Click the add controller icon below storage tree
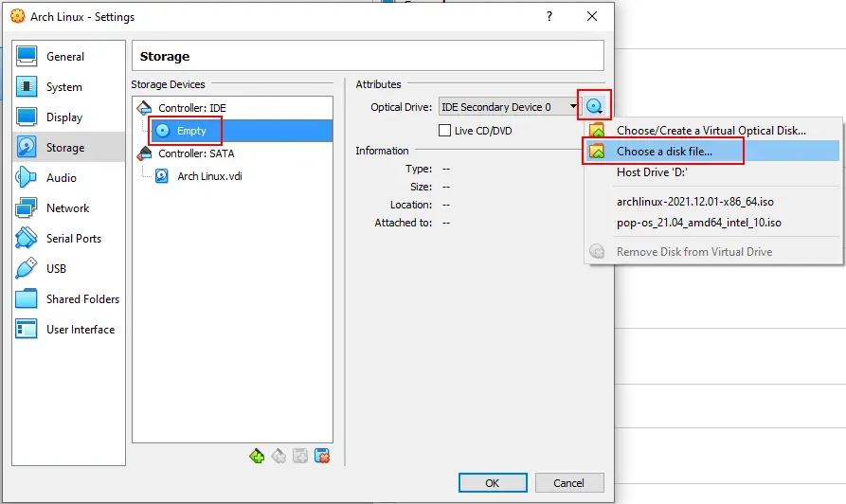Screen dimensions: 846x504 (257, 456)
